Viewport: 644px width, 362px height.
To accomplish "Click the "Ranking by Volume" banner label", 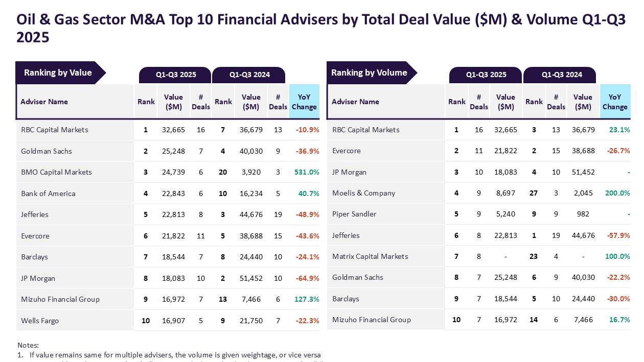I will pos(369,73).
